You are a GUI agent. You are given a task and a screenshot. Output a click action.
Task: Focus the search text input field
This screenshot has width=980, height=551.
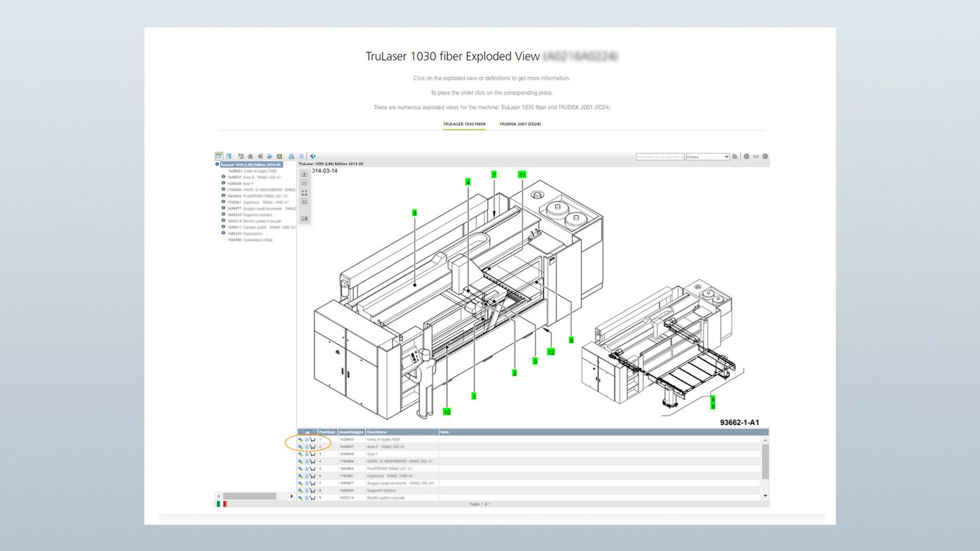660,156
